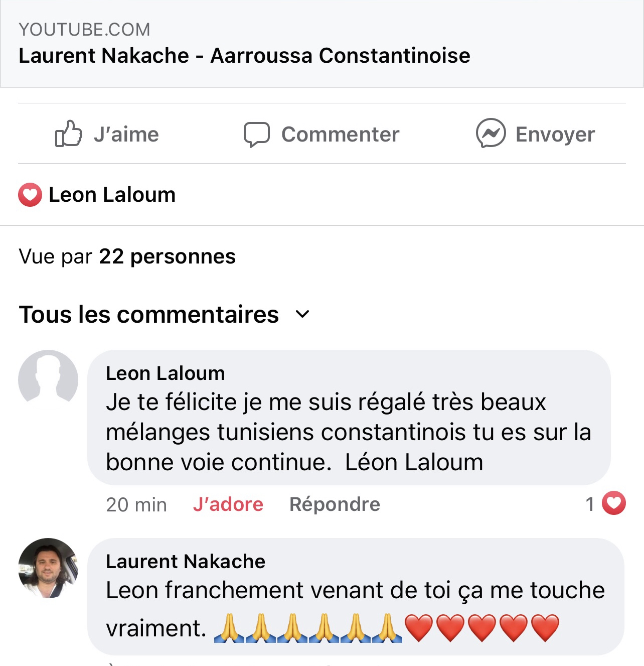Open Leon Laloum's name in reactions list
This screenshot has width=644, height=666.
112,195
